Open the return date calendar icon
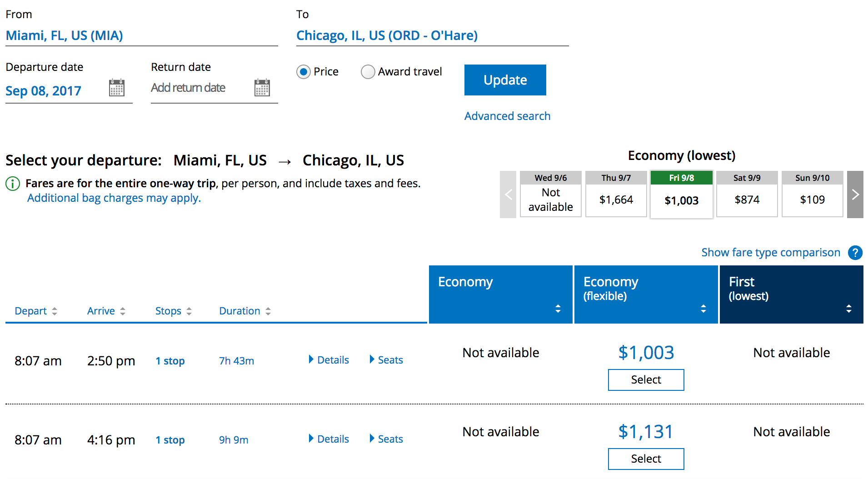 (262, 88)
